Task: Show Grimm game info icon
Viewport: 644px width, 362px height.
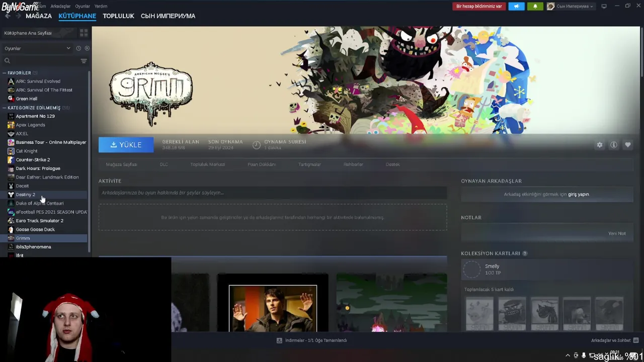Action: point(614,145)
